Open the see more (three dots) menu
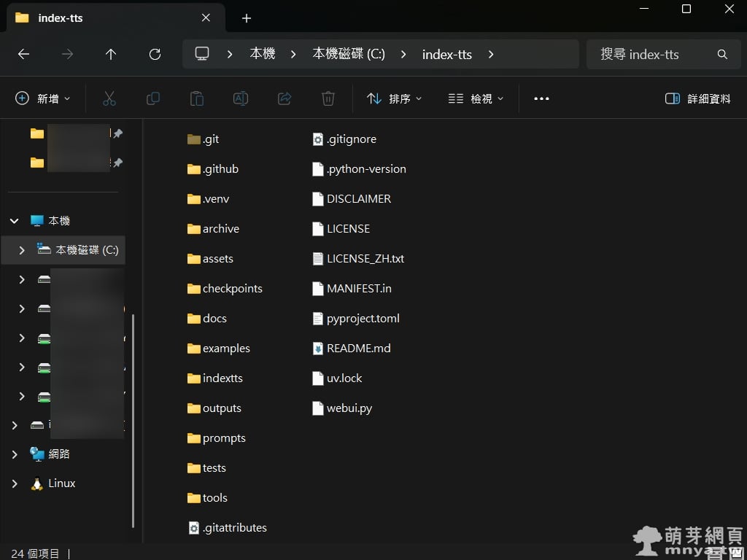This screenshot has width=747, height=560. (541, 98)
